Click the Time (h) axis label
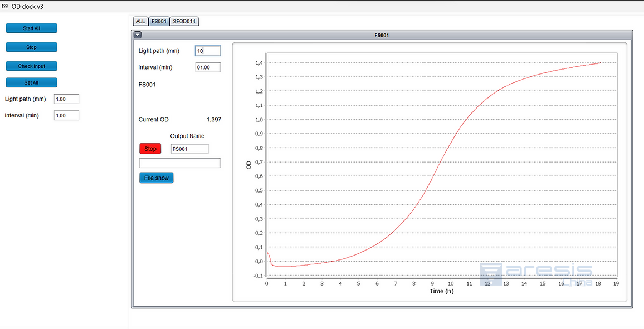 pyautogui.click(x=442, y=291)
